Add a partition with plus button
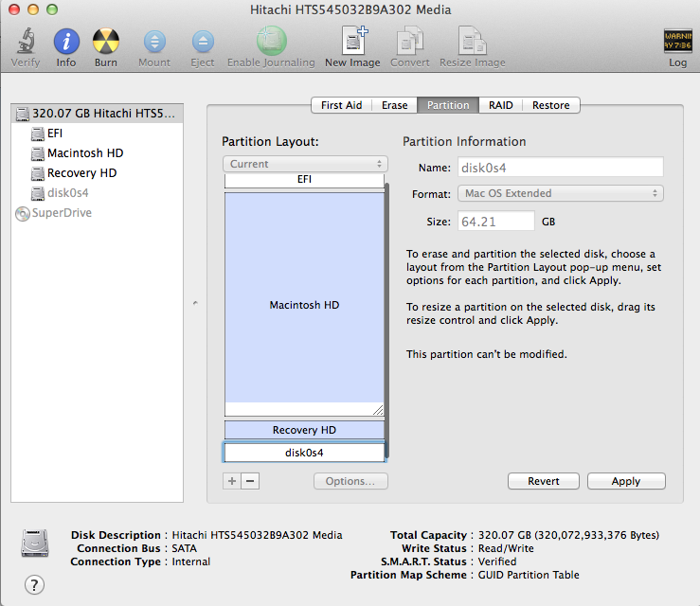 232,481
